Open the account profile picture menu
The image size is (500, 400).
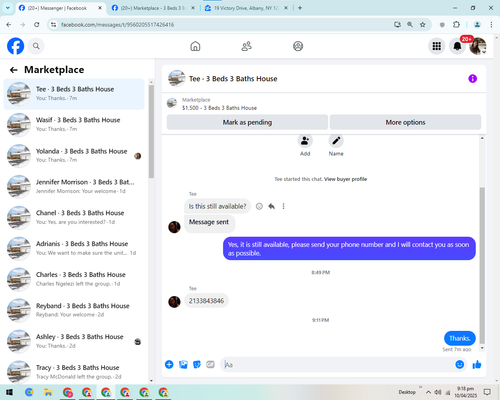pyautogui.click(x=478, y=46)
